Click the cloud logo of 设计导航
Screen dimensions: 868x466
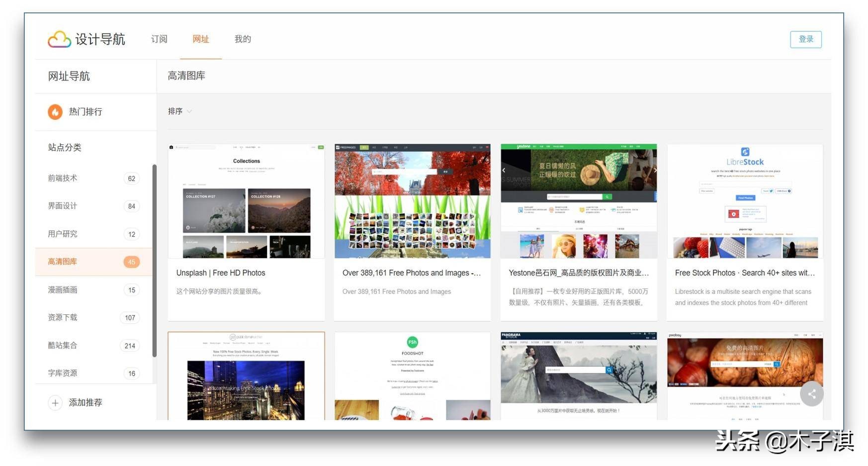coord(58,39)
